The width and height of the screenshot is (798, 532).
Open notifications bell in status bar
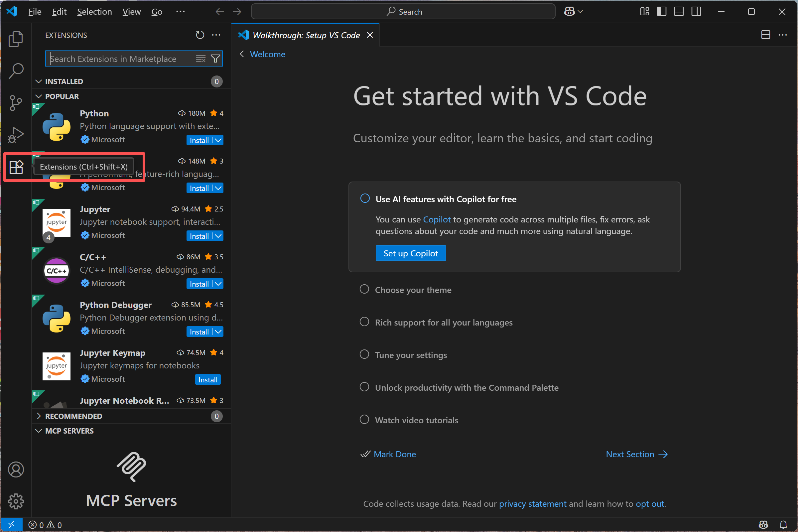coord(783,525)
